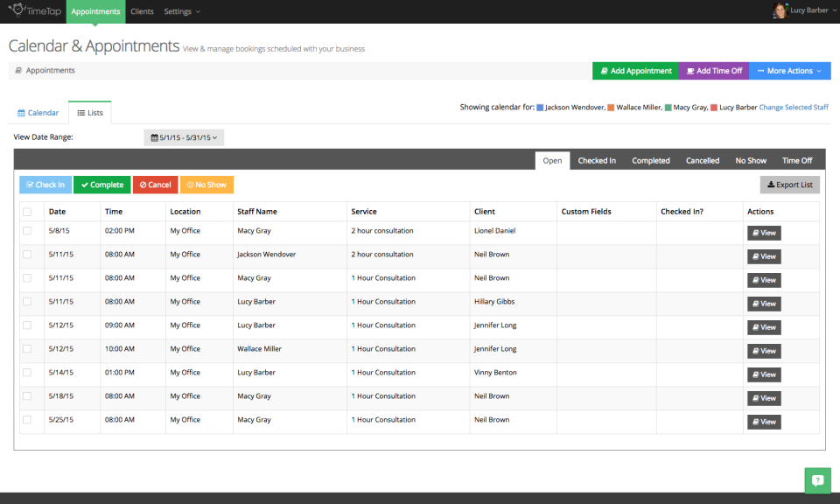The width and height of the screenshot is (840, 504).
Task: Click Macy Gray green color swatch
Action: point(668,108)
